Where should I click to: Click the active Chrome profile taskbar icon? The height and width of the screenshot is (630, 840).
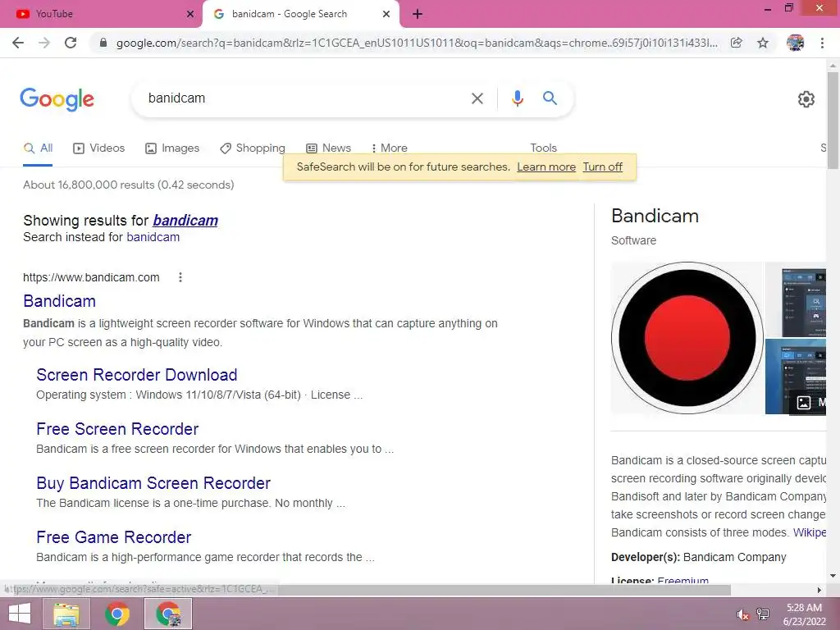[168, 614]
